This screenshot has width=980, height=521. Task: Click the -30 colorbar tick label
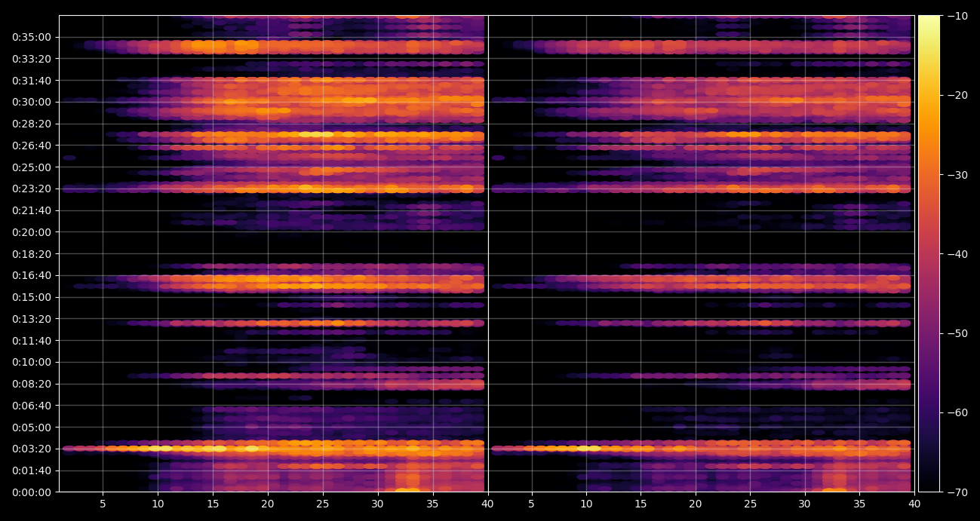(957, 175)
